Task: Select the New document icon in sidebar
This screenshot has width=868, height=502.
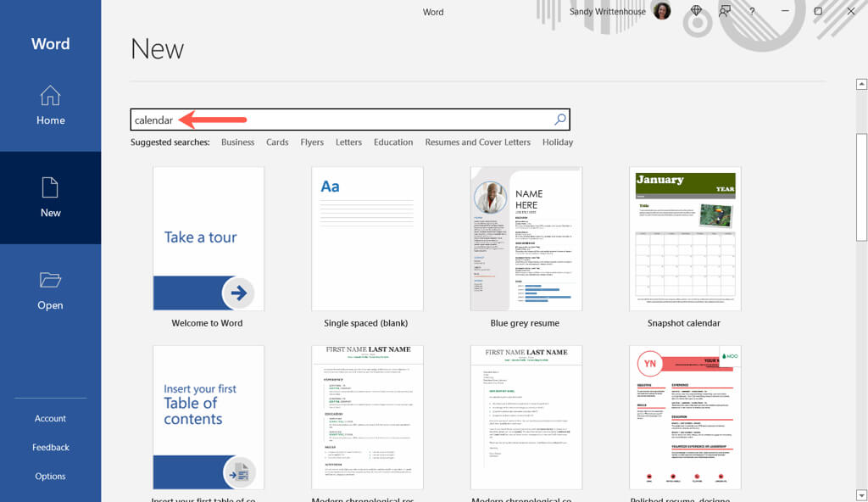Action: [50, 188]
